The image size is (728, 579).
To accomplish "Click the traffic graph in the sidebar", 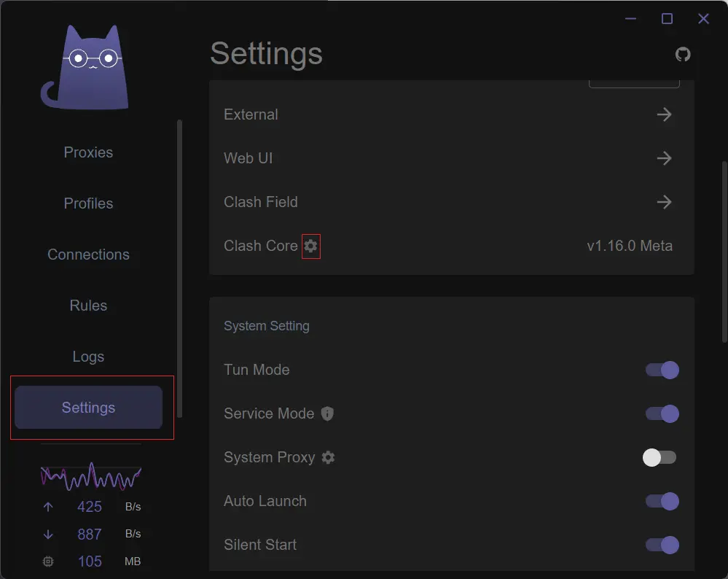I will 90,477.
